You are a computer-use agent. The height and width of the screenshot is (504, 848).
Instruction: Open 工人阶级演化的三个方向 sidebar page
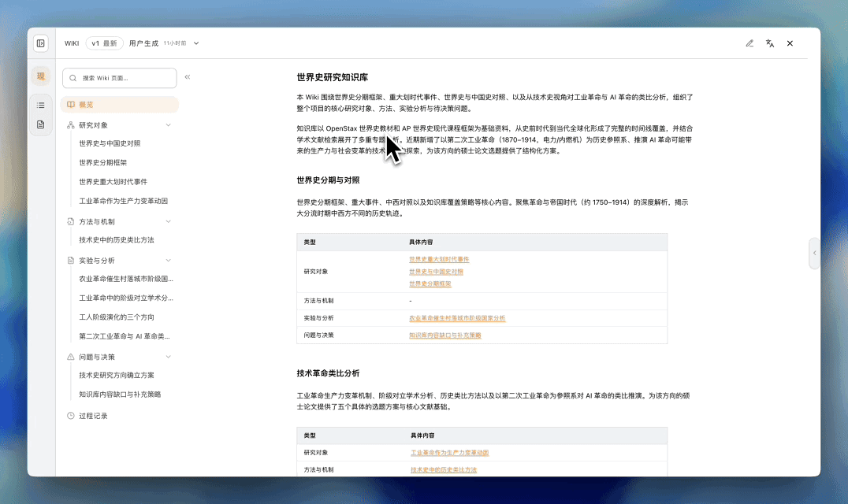point(117,317)
